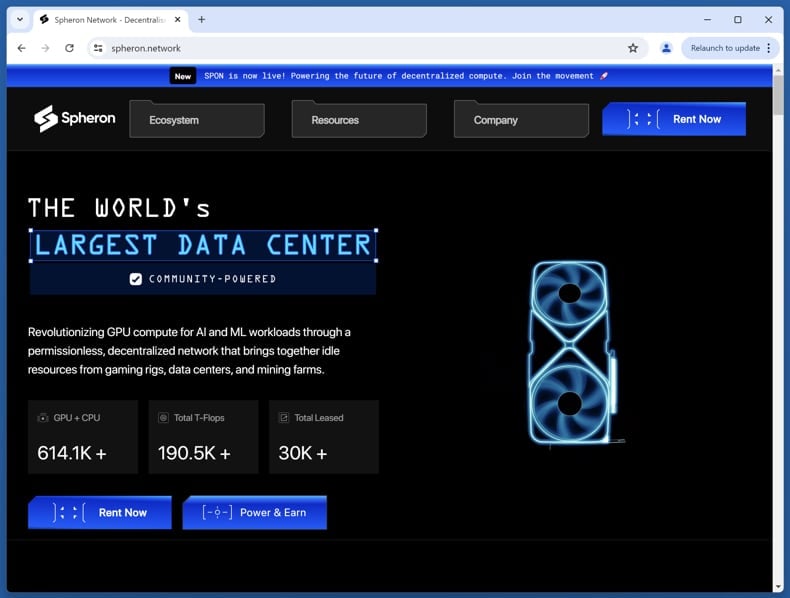Click the Spheron logo in the header

click(75, 118)
